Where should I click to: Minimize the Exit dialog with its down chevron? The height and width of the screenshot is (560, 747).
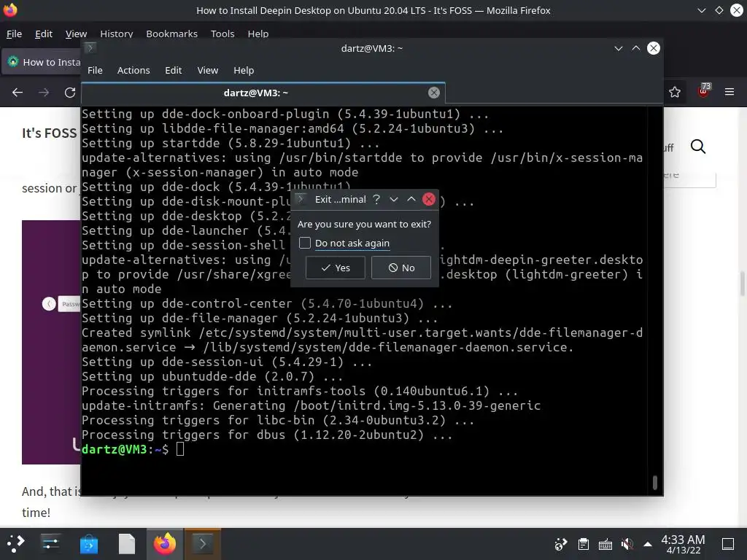(x=393, y=199)
